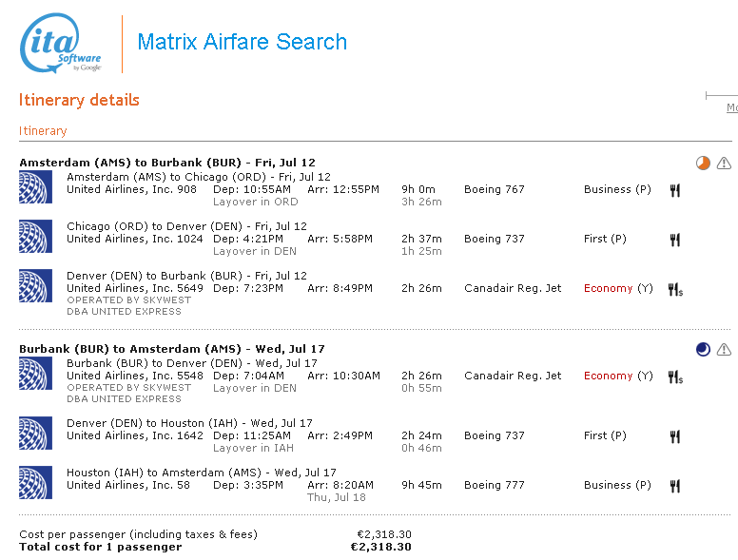The image size is (738, 560).
Task: Click paid-meal icon for Denver–Burbank flight
Action: [x=675, y=289]
